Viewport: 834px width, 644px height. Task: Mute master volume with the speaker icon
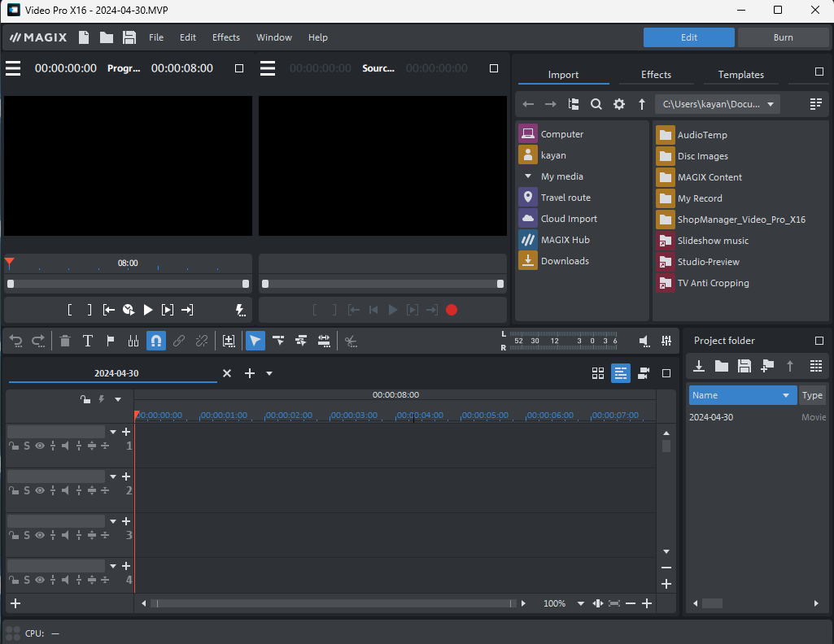[x=644, y=342]
